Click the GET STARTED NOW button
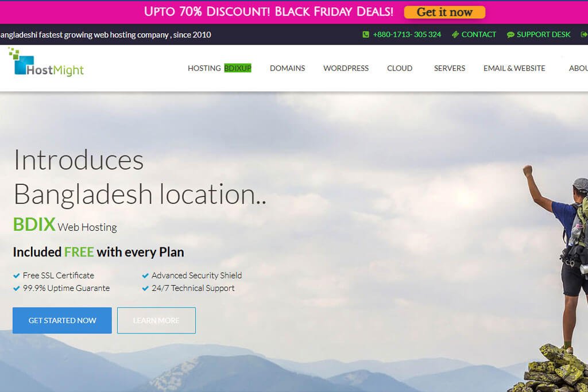 click(x=62, y=320)
